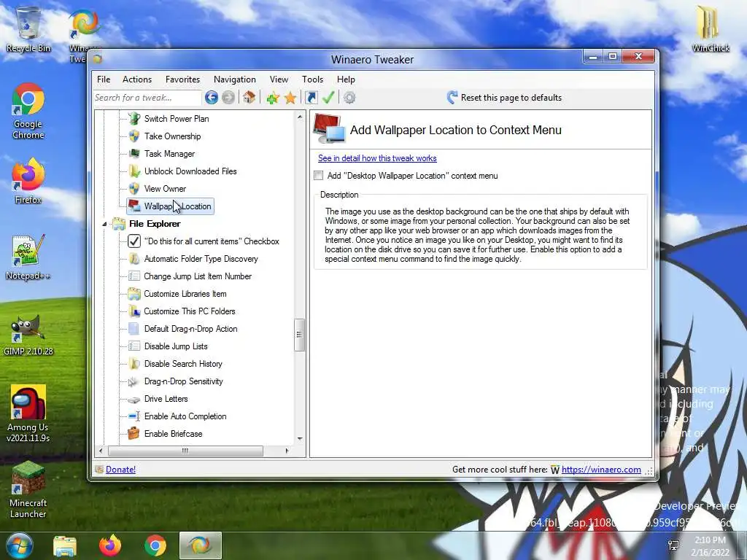
Task: Click Reset this page to defaults
Action: tap(505, 98)
